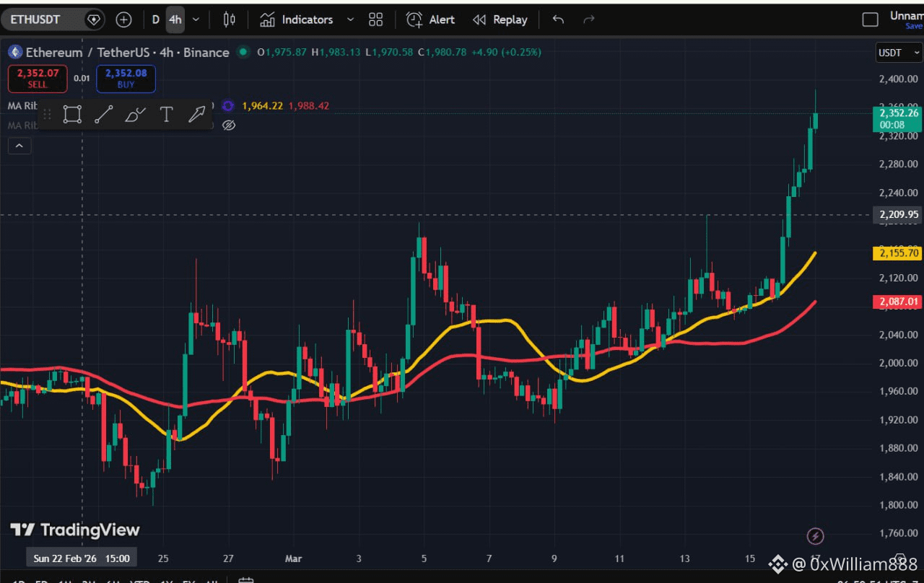
Task: Click the 13 date label on time axis
Action: [684, 558]
